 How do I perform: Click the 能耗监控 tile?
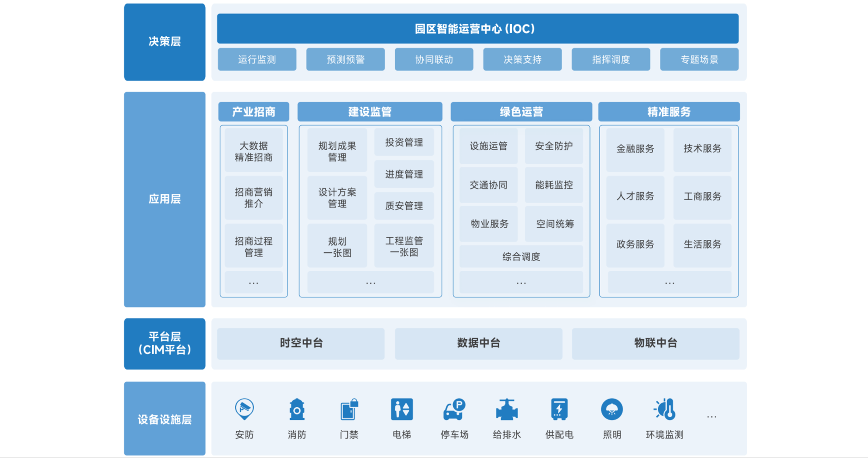pyautogui.click(x=553, y=185)
